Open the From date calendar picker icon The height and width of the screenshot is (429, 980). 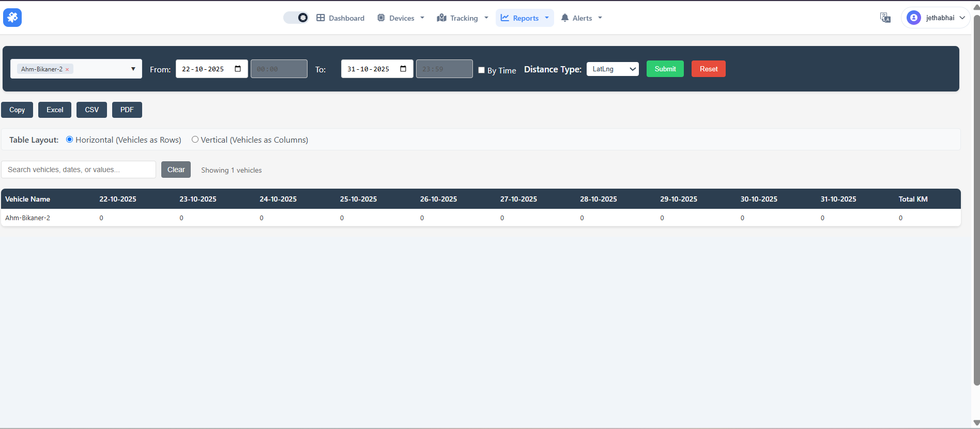click(x=238, y=69)
